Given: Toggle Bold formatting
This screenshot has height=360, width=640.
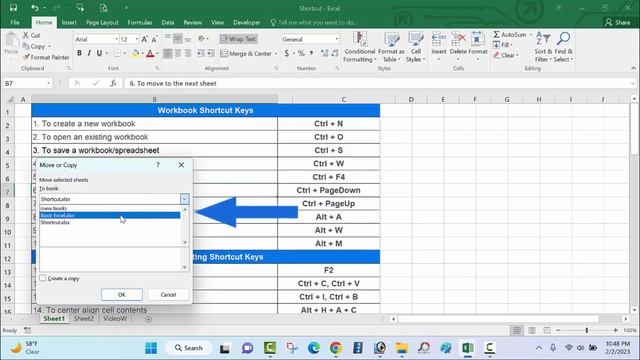Looking at the screenshot, I should click(79, 53).
